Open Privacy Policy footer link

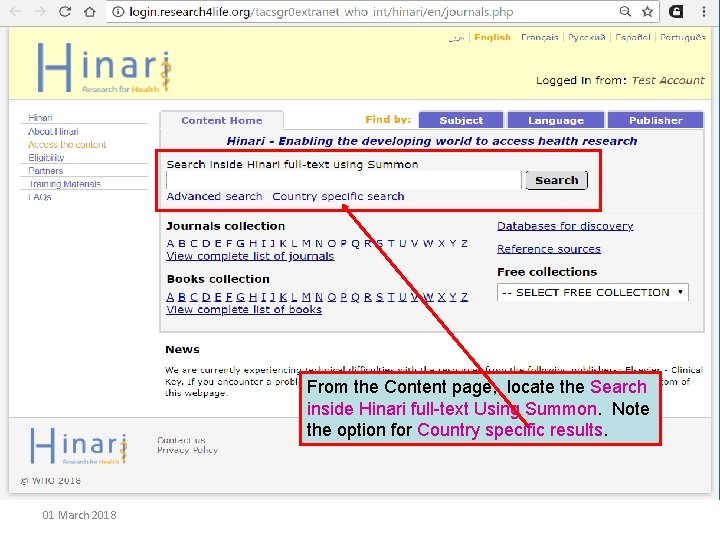click(x=187, y=450)
